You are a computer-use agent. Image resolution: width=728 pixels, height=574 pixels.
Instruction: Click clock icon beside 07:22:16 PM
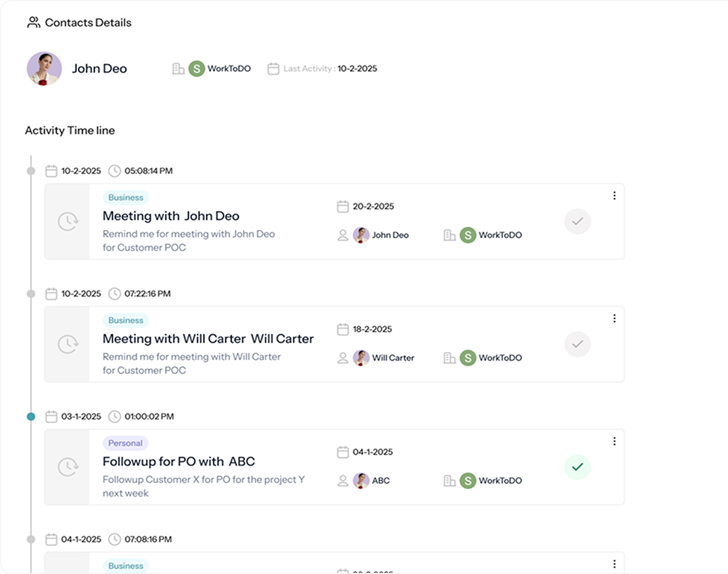[114, 294]
